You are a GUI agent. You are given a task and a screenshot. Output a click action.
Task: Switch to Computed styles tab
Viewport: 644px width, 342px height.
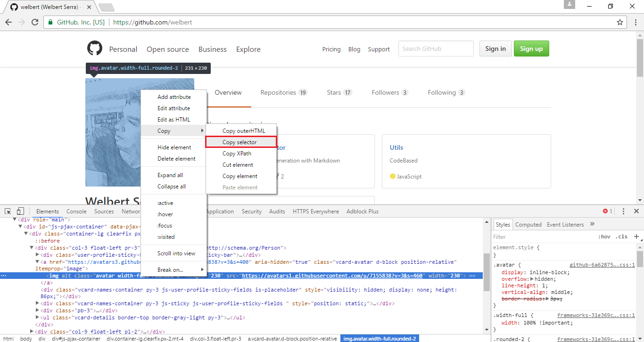[528, 225]
